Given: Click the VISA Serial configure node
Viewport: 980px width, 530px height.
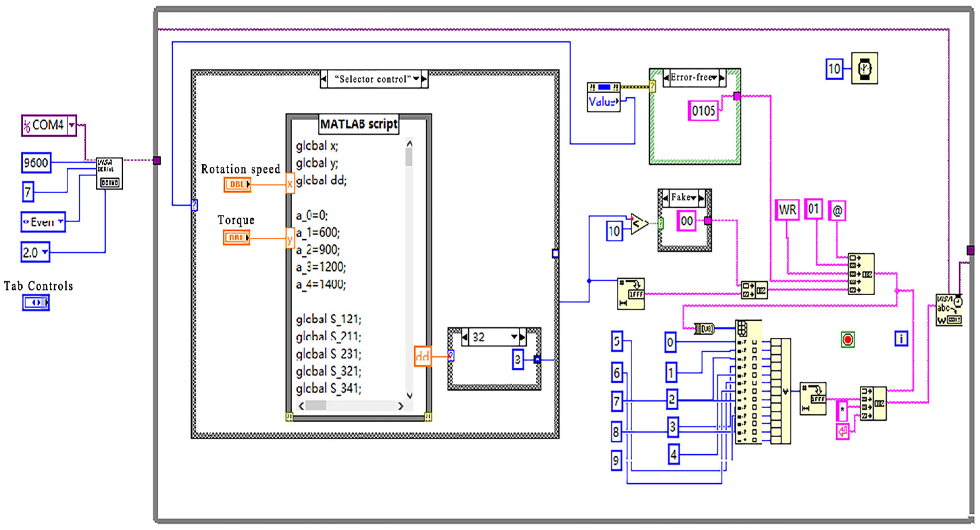Looking at the screenshot, I should (109, 173).
